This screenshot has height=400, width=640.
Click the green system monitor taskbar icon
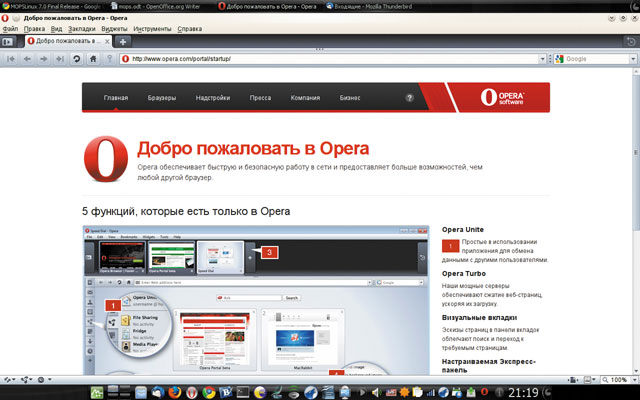click(97, 393)
